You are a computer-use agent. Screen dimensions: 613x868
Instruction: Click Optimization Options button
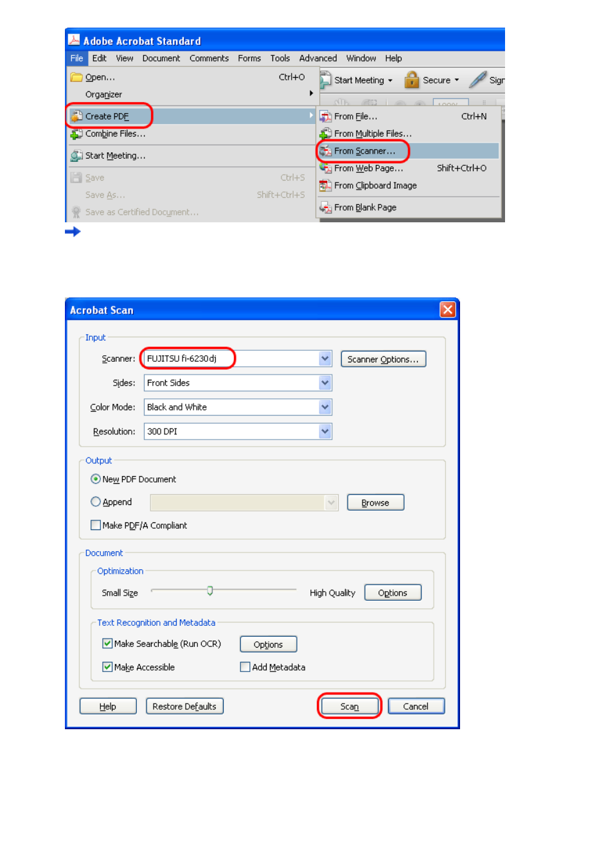click(x=393, y=592)
